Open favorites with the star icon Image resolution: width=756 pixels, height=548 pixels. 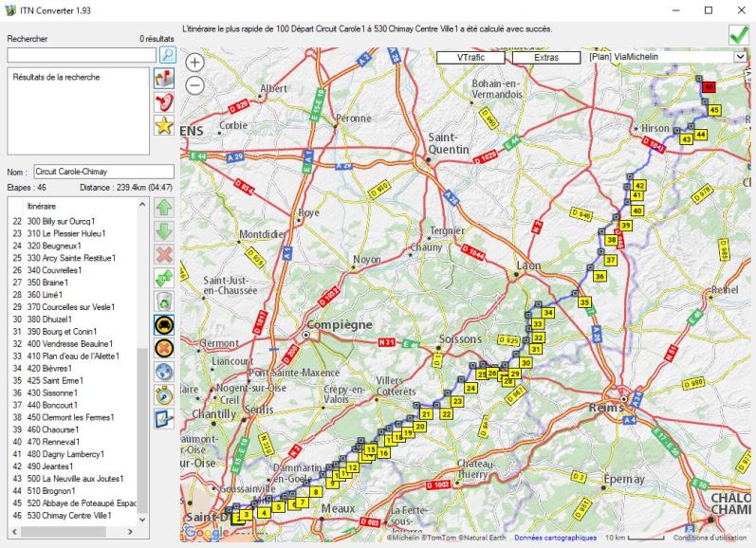[164, 125]
